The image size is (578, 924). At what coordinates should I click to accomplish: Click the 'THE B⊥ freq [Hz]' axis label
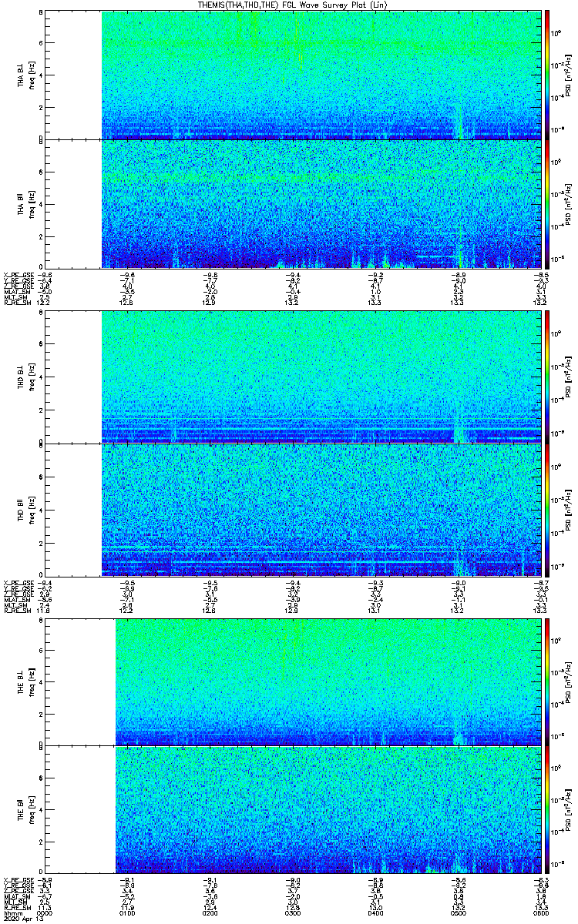click(25, 682)
